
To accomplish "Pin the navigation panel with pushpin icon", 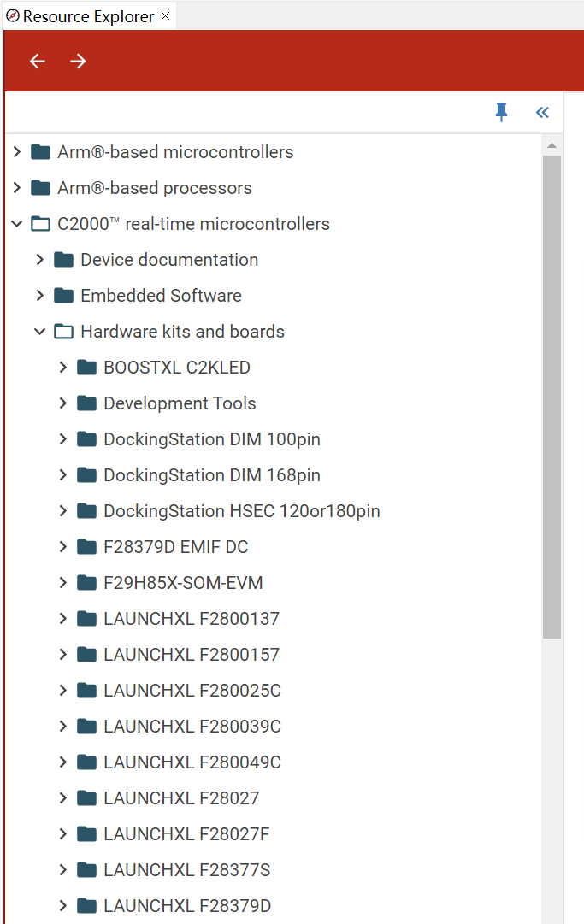I will [x=502, y=112].
